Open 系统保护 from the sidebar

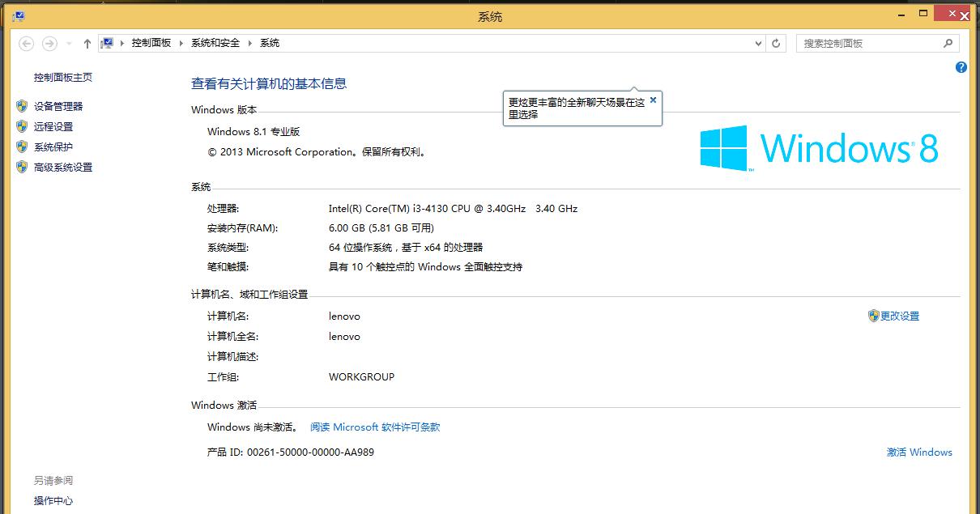coord(53,147)
